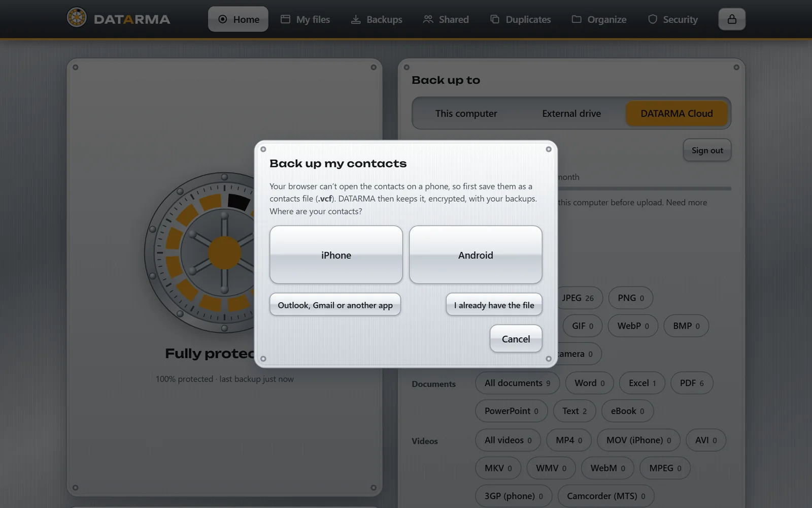Open the Shared nav tab

(446, 19)
